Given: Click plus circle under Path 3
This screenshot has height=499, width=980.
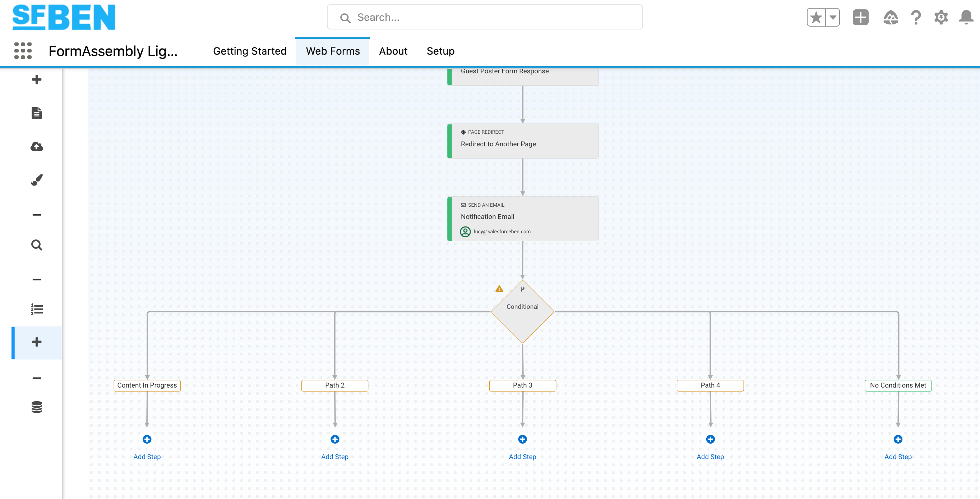Looking at the screenshot, I should 522,439.
